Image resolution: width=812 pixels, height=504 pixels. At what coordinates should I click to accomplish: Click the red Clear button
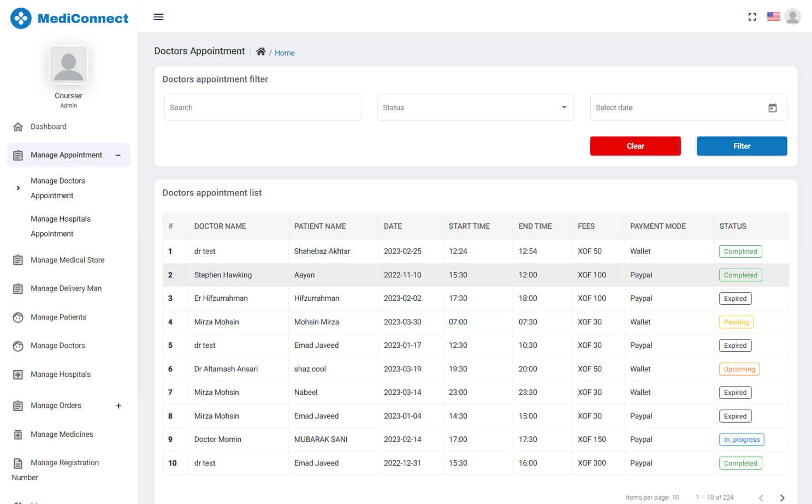tap(635, 146)
